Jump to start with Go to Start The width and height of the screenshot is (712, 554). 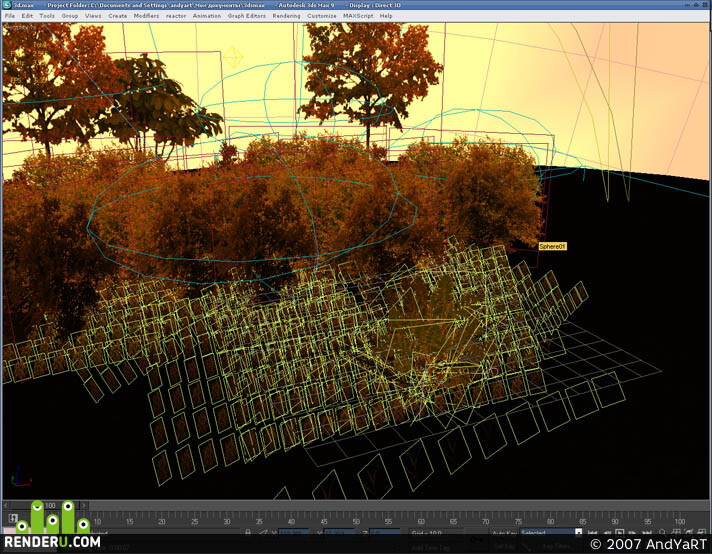click(x=593, y=533)
